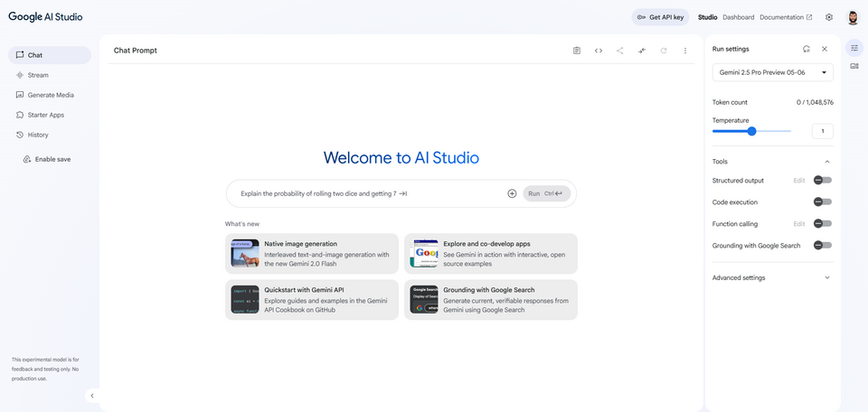Image resolution: width=868 pixels, height=412 pixels.
Task: Toggle Structured output switch
Action: pos(822,181)
